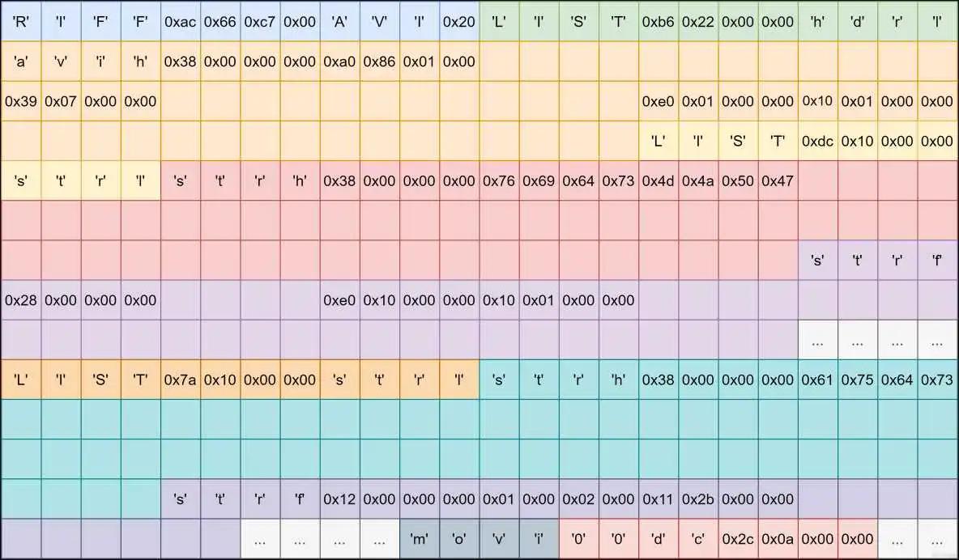
Task: Click the 0xa0 byte cell
Action: point(340,62)
